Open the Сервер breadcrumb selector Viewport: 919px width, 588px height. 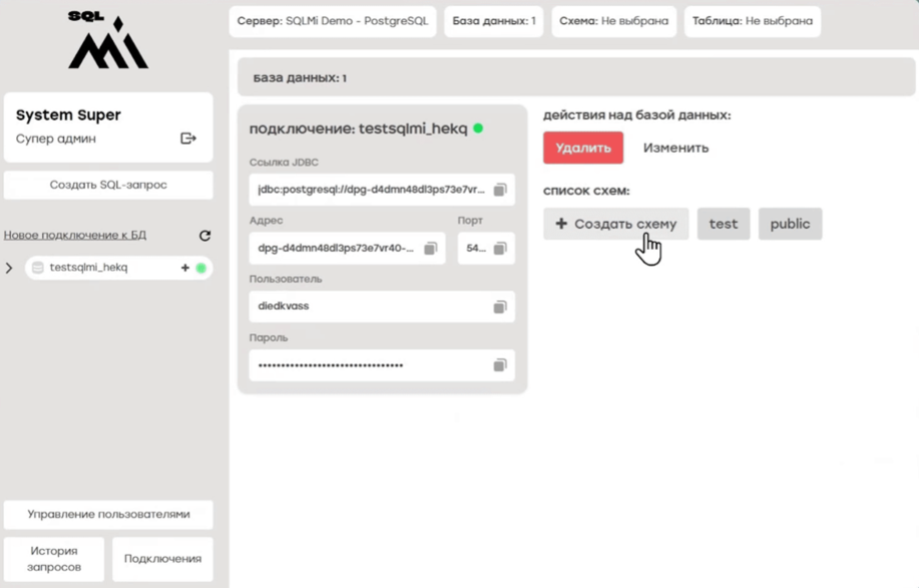(333, 21)
